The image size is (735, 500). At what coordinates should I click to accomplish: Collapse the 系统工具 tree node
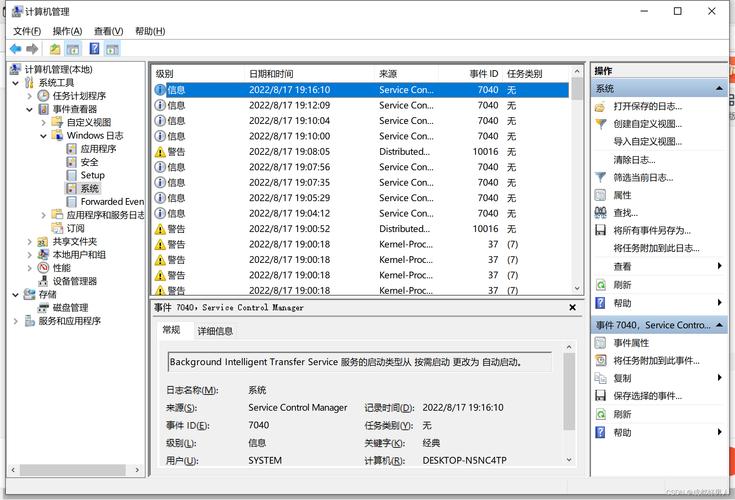15,83
